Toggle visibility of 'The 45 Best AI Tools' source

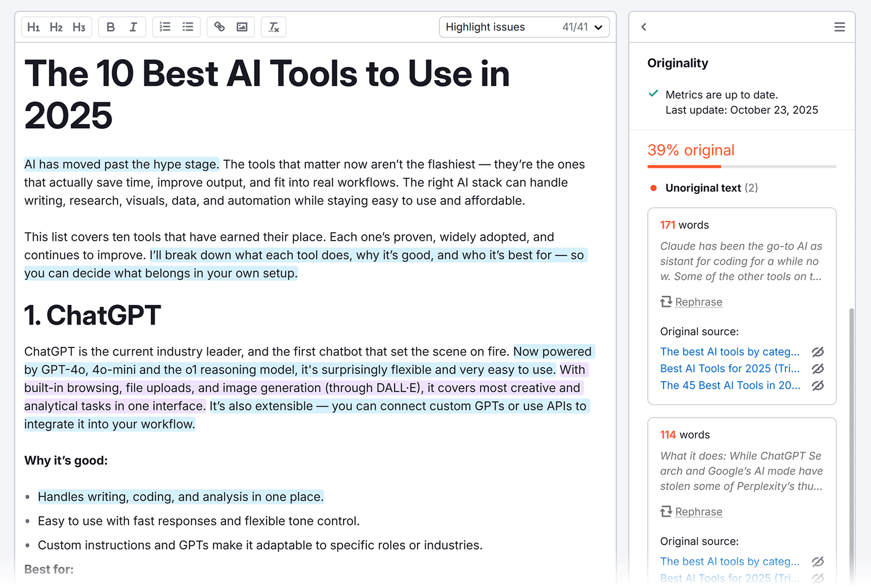pyautogui.click(x=818, y=385)
